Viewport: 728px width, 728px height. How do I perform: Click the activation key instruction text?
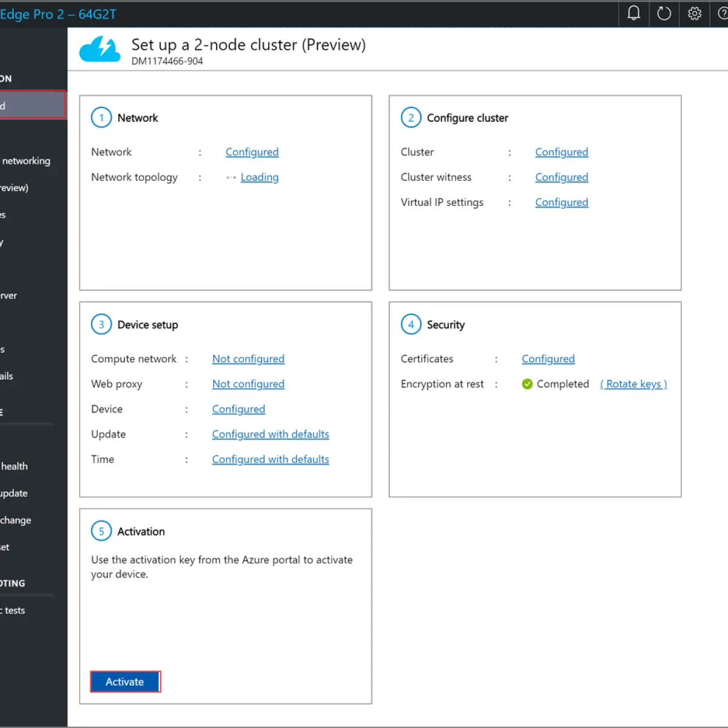[222, 567]
